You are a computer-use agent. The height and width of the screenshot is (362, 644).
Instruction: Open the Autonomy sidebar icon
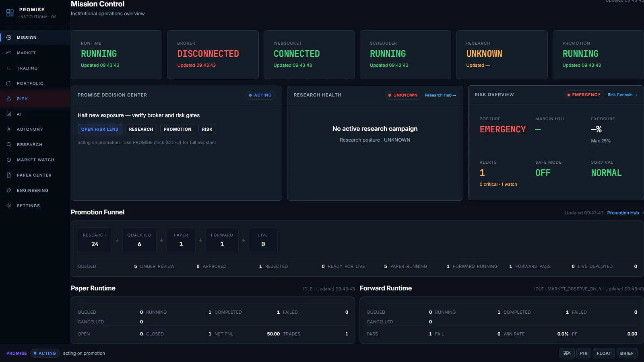click(x=9, y=129)
